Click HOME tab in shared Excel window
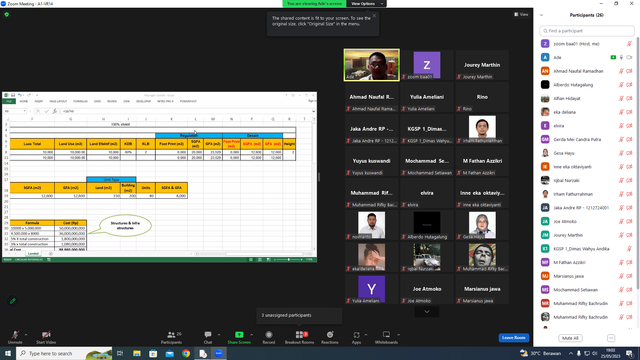This screenshot has height=360, width=640. tap(24, 101)
